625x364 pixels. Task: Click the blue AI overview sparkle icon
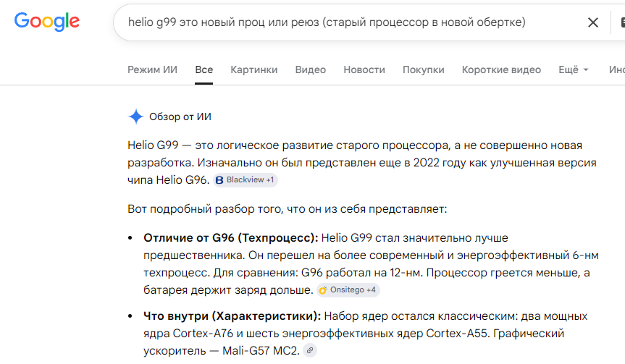136,117
